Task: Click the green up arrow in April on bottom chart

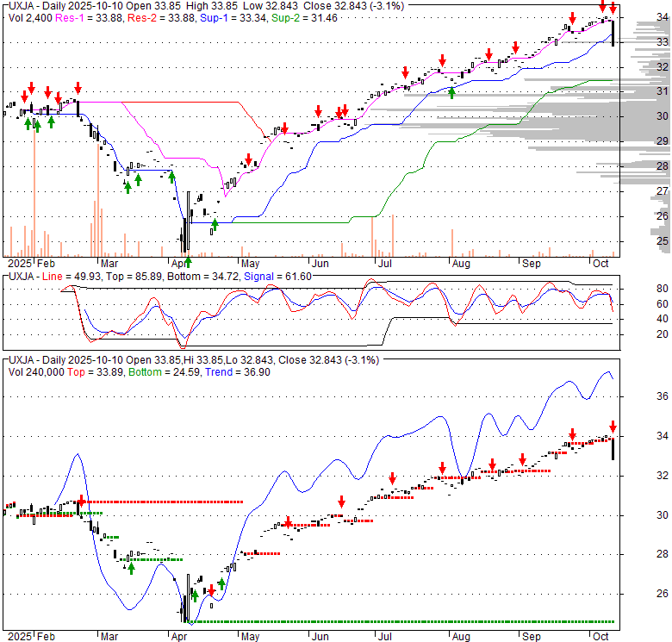Action: tap(195, 595)
